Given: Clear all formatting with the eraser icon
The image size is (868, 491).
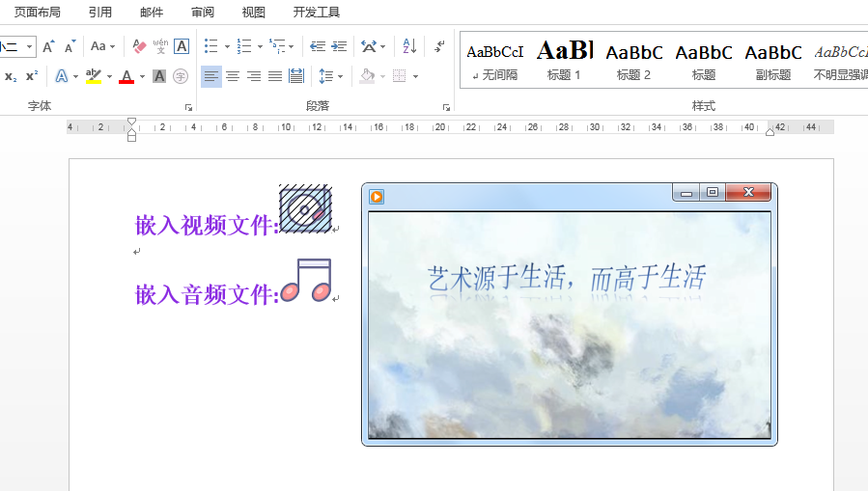Looking at the screenshot, I should coord(139,46).
